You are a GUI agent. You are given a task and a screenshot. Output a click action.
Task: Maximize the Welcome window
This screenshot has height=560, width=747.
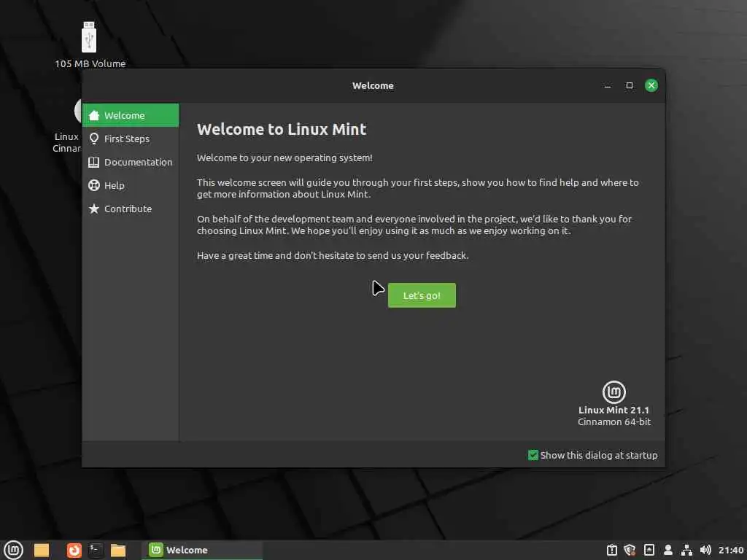630,86
